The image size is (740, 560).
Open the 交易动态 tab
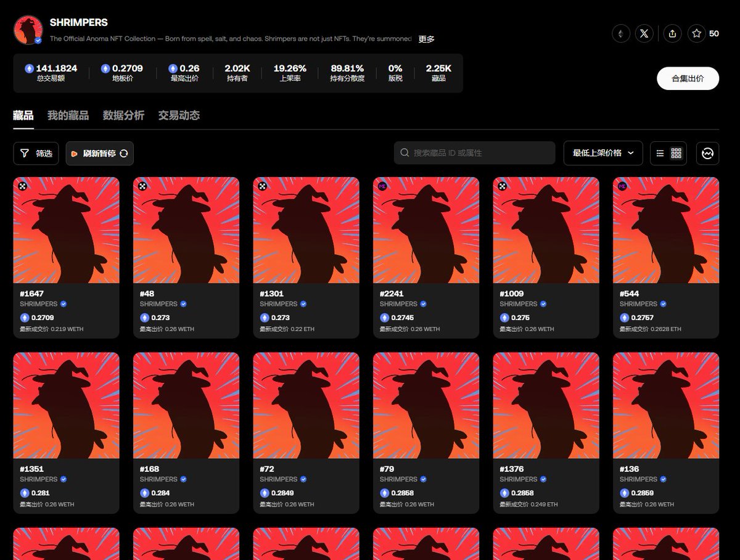click(179, 115)
